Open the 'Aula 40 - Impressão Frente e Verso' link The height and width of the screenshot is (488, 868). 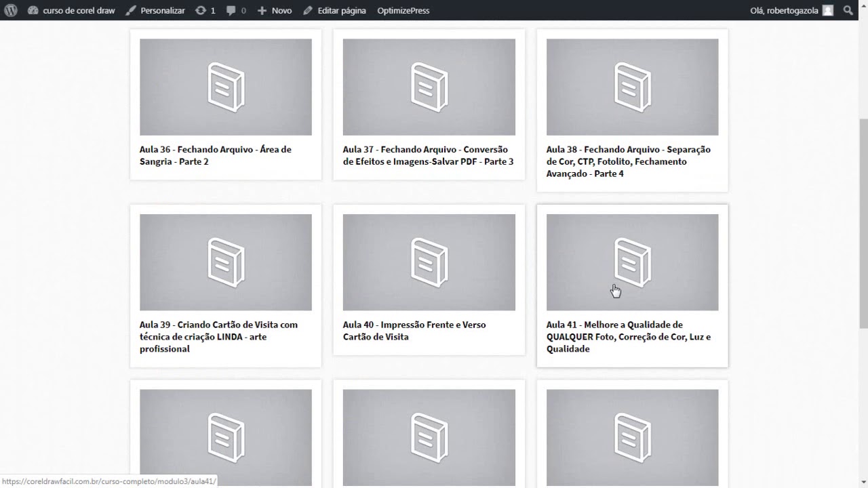click(x=414, y=331)
